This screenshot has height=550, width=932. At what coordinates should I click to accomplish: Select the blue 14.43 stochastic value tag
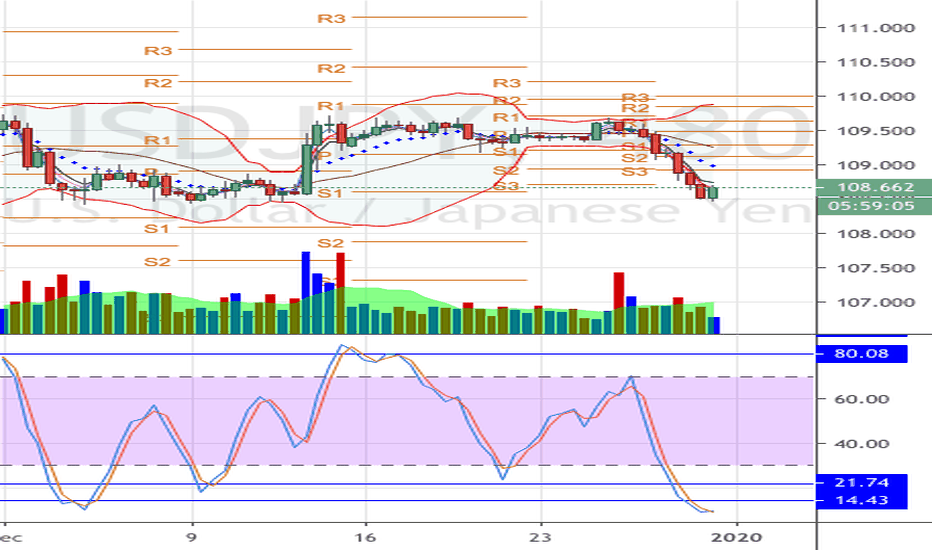862,500
